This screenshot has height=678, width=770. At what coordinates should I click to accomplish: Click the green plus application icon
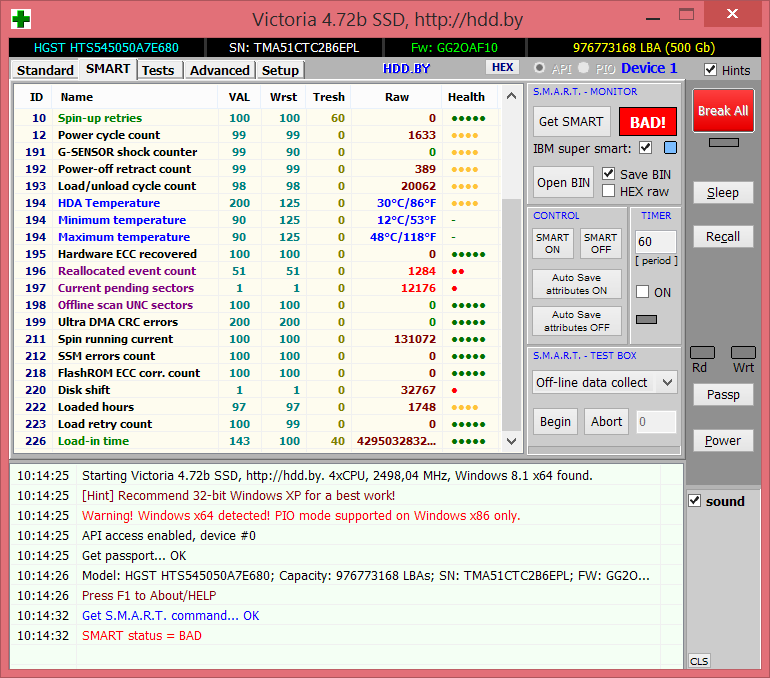coord(19,18)
